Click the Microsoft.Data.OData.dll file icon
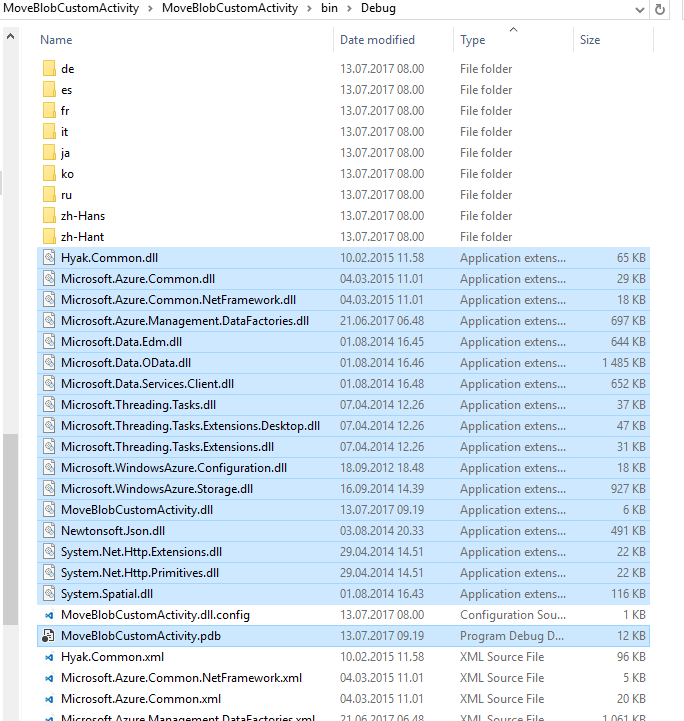This screenshot has height=721, width=684. pyautogui.click(x=49, y=363)
